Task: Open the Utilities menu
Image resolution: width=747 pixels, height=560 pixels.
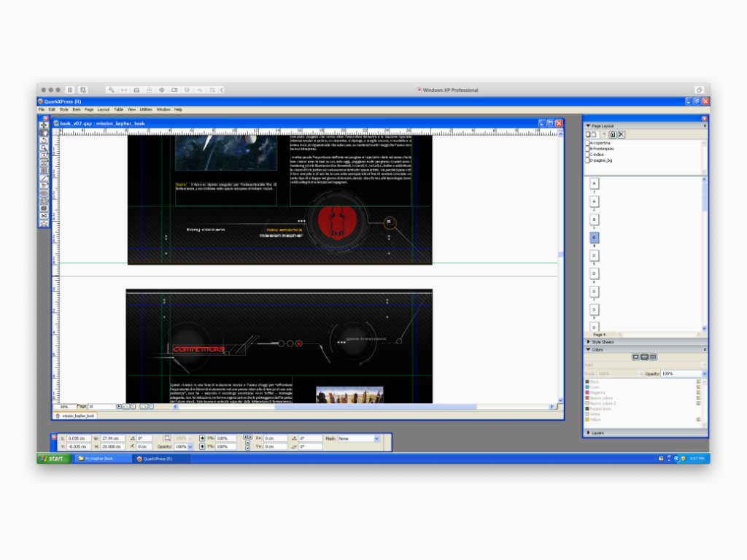Action: point(146,109)
